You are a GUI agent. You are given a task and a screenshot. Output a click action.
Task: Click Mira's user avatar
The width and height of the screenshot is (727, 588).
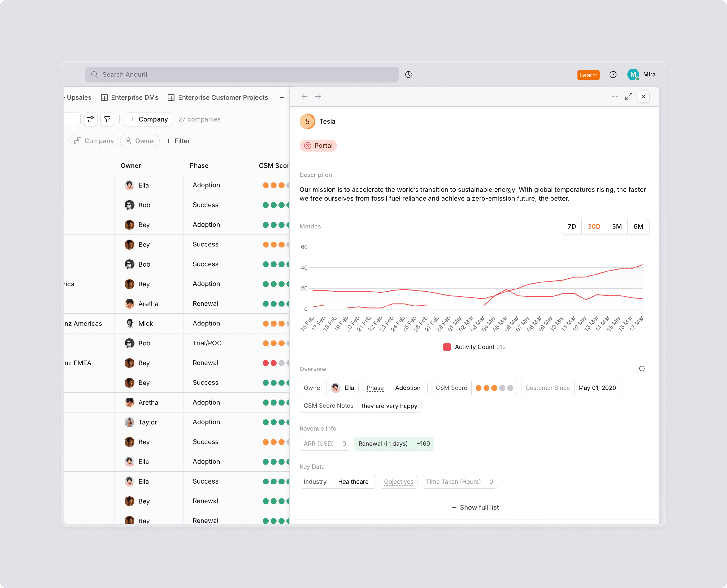click(633, 75)
